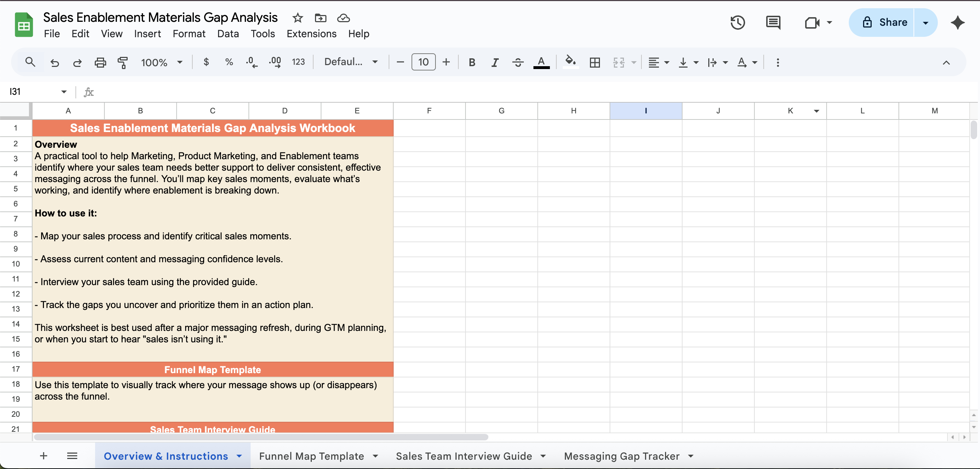
Task: Add a new sheet
Action: pos(44,456)
